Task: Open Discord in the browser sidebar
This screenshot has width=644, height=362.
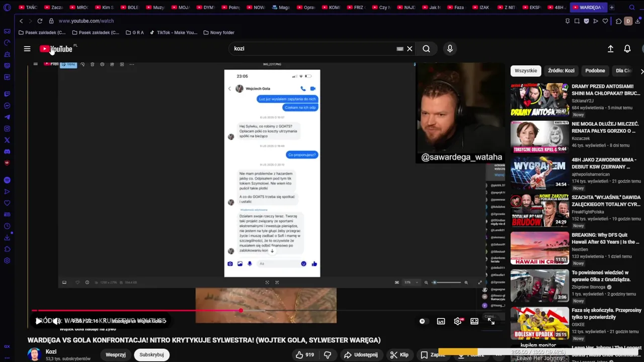Action: [7, 151]
